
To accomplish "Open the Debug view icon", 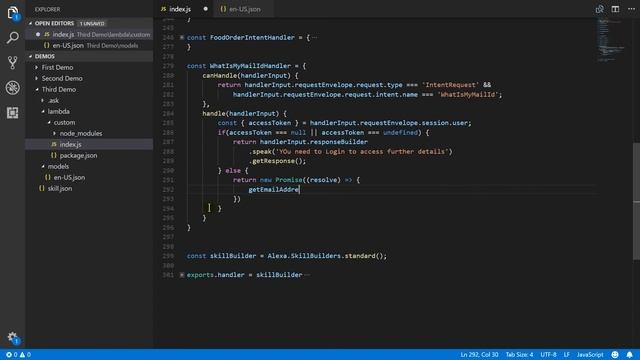I will [x=13, y=87].
